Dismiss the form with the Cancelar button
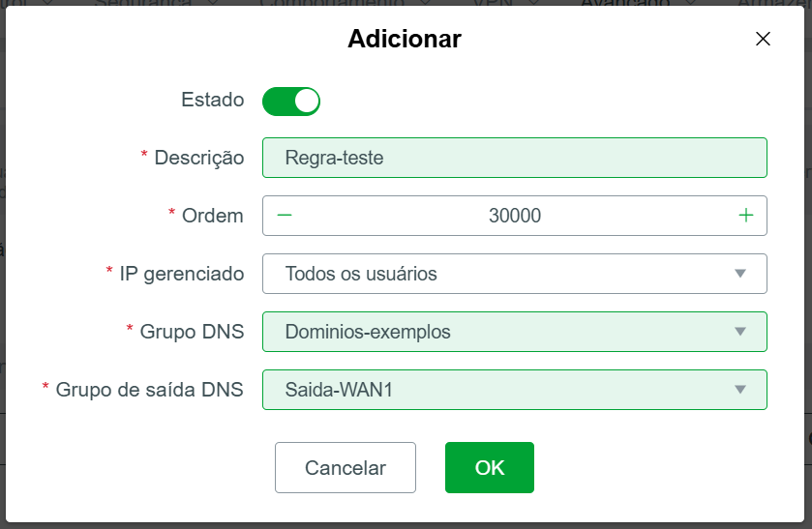Image resolution: width=812 pixels, height=529 pixels. pos(346,467)
